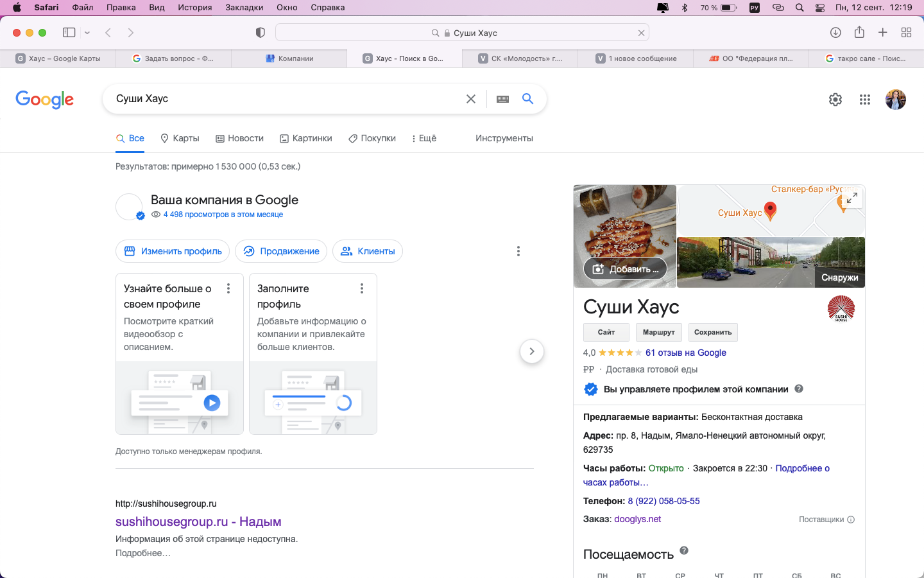Viewport: 924px width, 578px height.
Task: Select the Карты search filter
Action: point(180,138)
